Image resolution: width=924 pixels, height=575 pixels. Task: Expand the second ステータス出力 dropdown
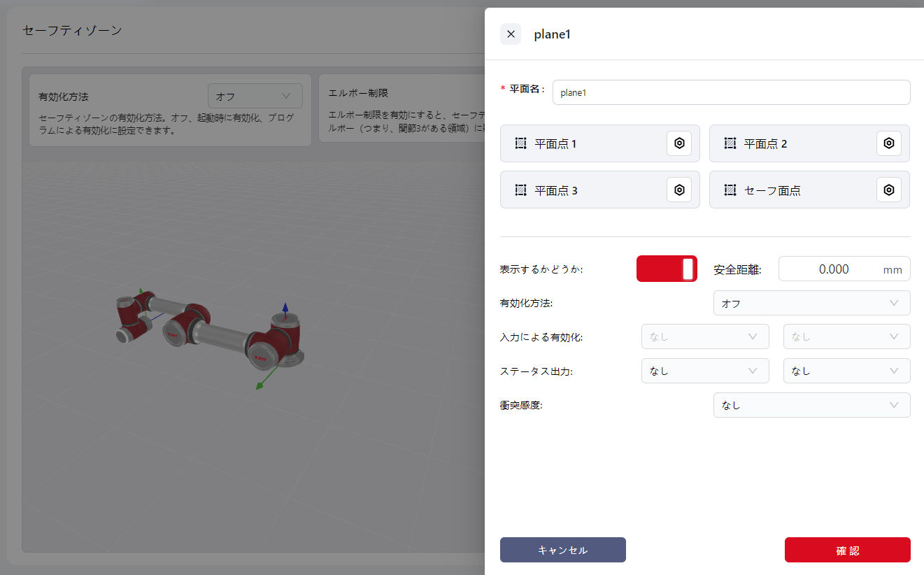click(x=846, y=371)
